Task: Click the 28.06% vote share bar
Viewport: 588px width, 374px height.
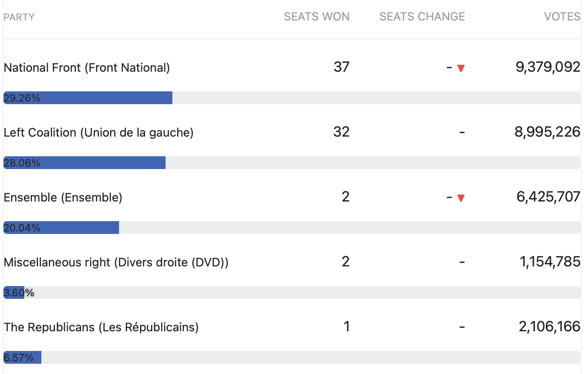Action: pos(84,163)
